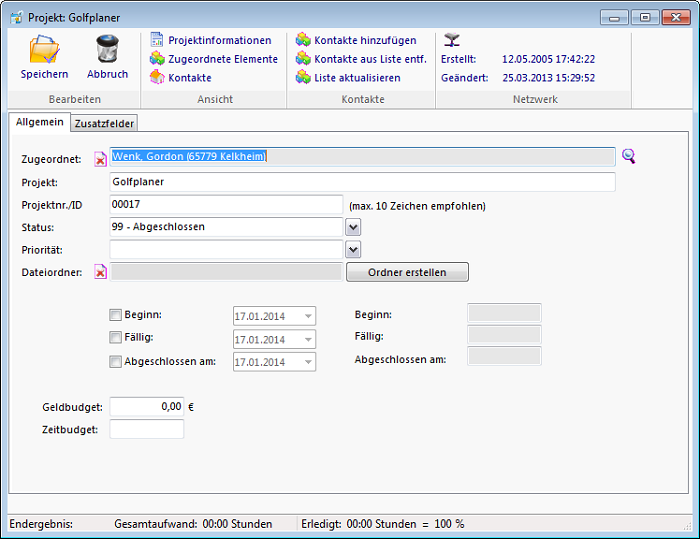Viewport: 700px width, 539px height.
Task: Click the right-side read-only Fällig field
Action: point(504,334)
